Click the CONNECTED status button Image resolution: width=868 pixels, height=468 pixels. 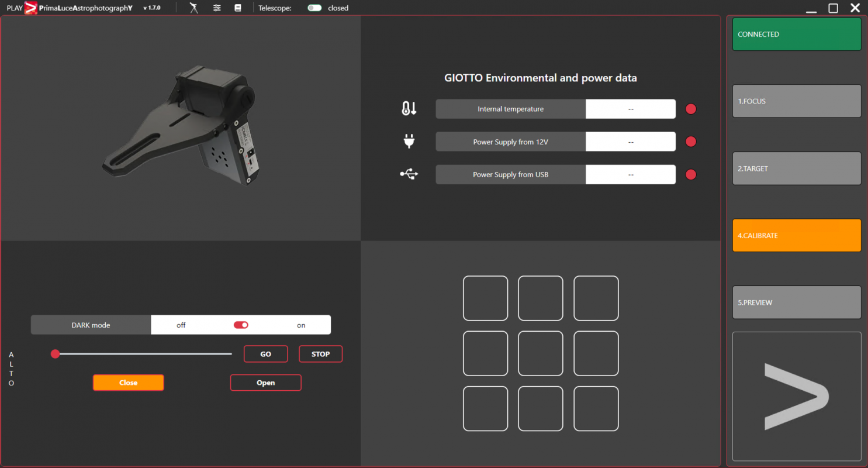[x=797, y=34]
